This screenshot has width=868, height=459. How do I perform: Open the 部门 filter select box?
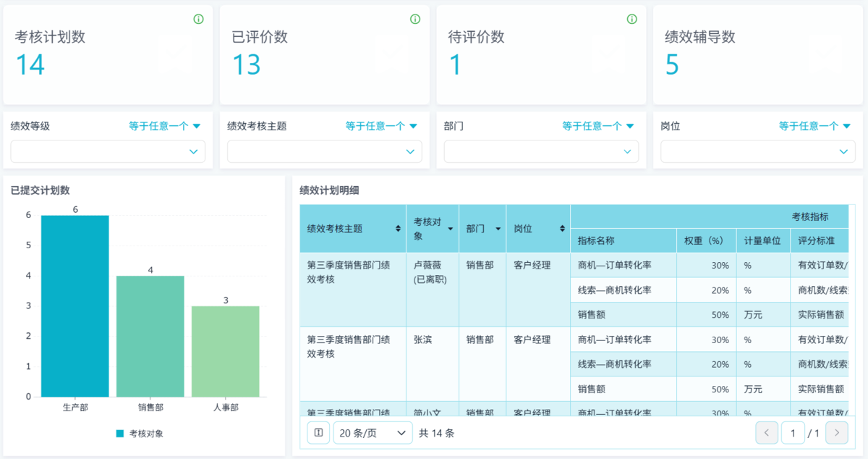541,151
